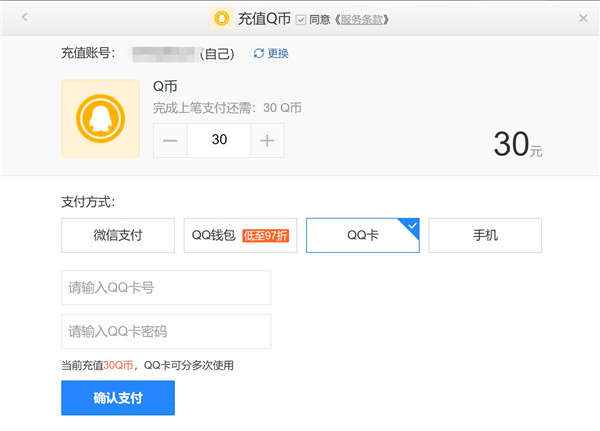This screenshot has height=431, width=600.
Task: Click the orange 30Q币 amount text
Action: (118, 366)
